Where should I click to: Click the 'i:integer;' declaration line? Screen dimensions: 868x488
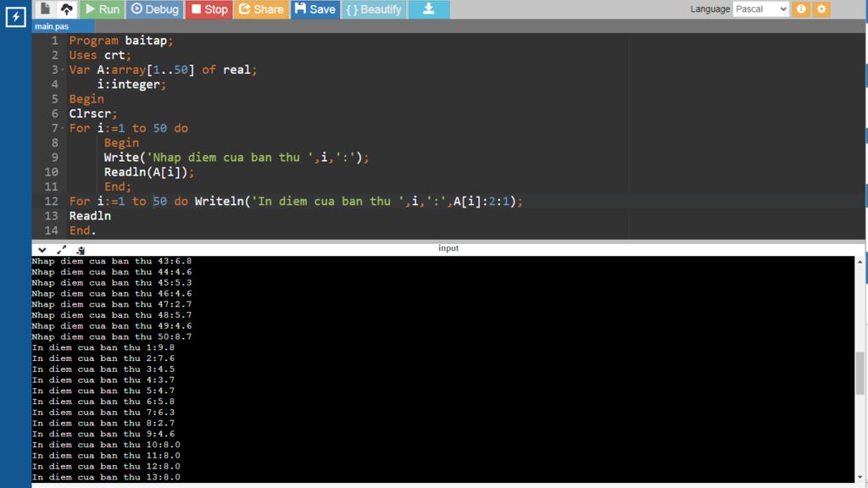[x=131, y=84]
